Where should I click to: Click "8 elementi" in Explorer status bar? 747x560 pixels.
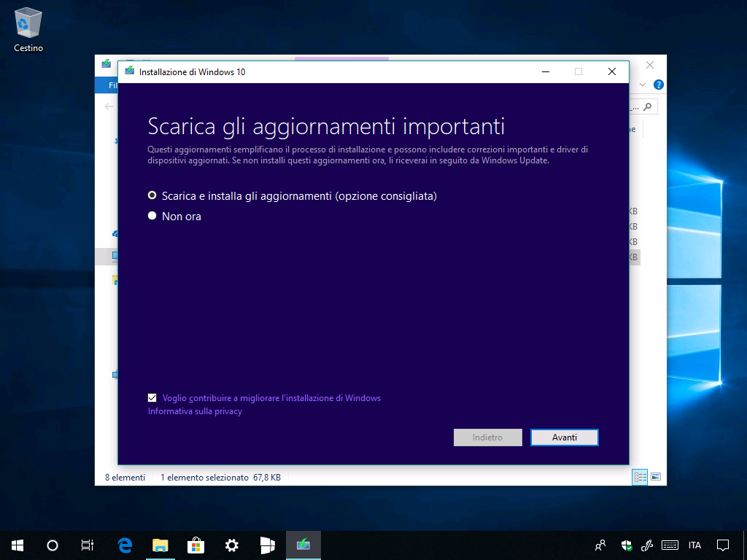pos(125,477)
